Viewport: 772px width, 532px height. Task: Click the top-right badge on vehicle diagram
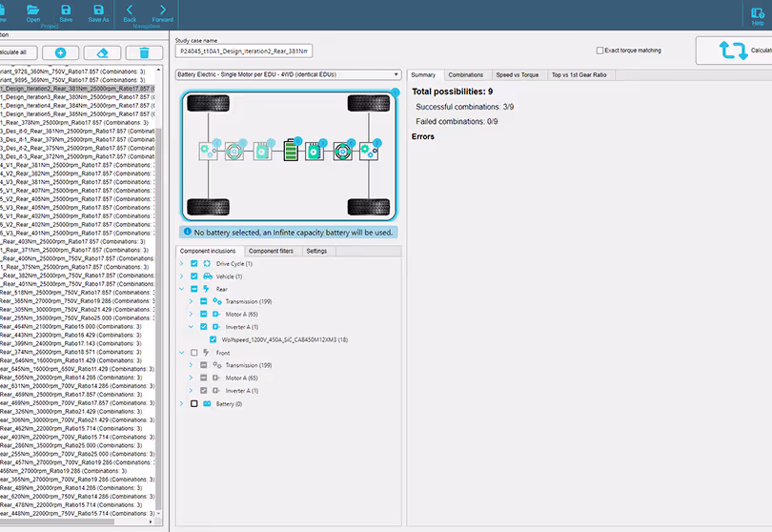(395, 92)
